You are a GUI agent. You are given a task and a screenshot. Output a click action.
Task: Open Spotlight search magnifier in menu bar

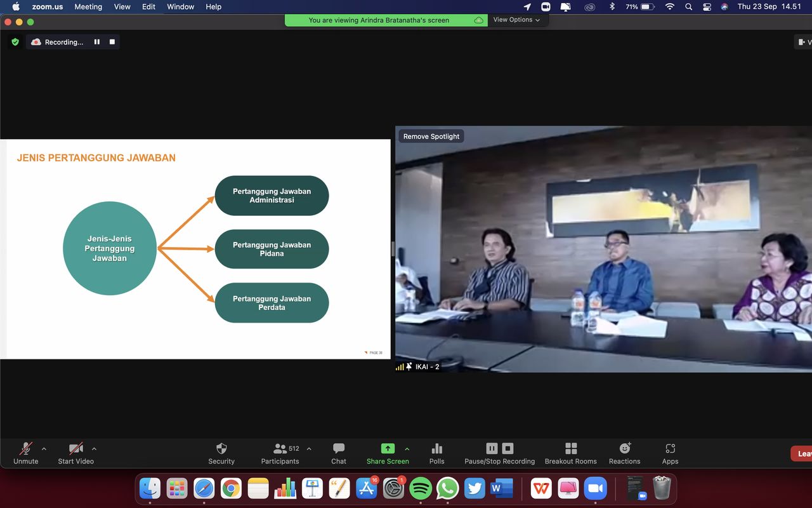[x=689, y=6]
